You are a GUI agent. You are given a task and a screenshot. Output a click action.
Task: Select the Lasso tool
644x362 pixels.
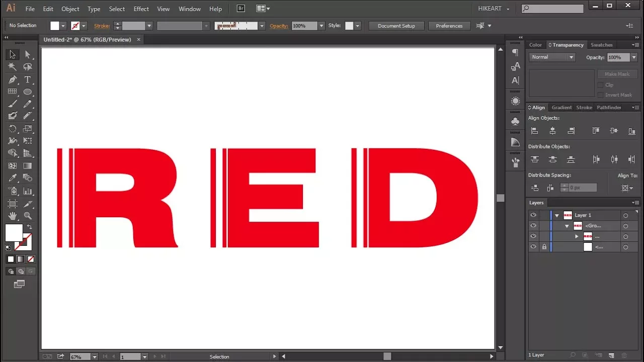coord(28,67)
